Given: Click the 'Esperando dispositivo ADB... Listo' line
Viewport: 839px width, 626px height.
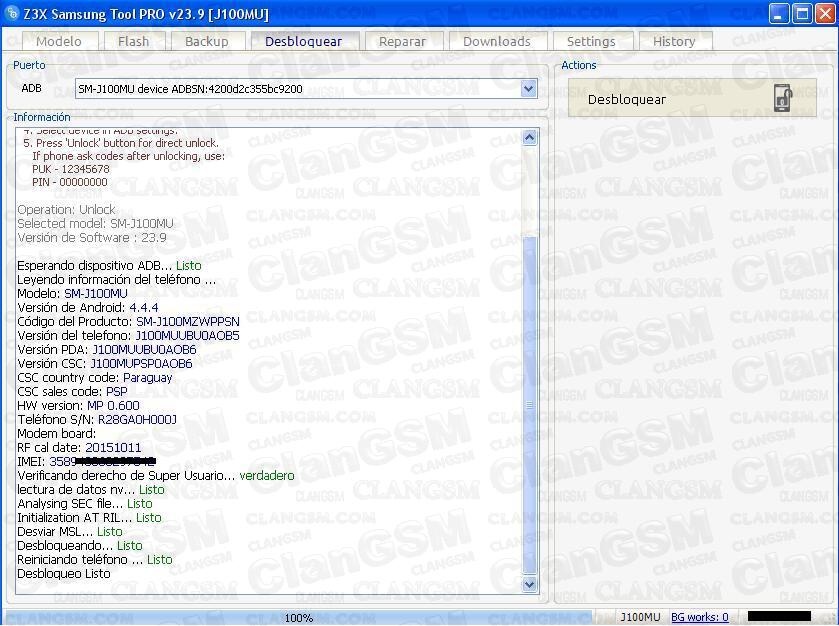Looking at the screenshot, I should [x=109, y=265].
